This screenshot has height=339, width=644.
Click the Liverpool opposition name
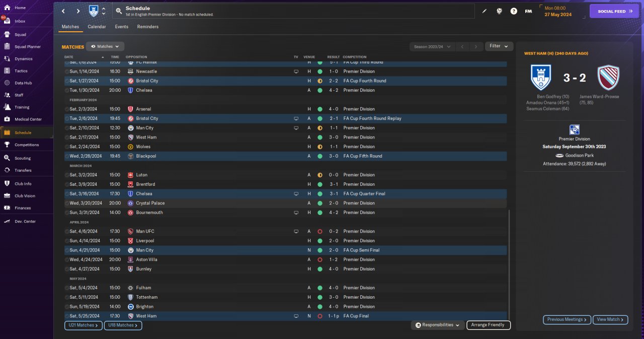click(x=145, y=241)
